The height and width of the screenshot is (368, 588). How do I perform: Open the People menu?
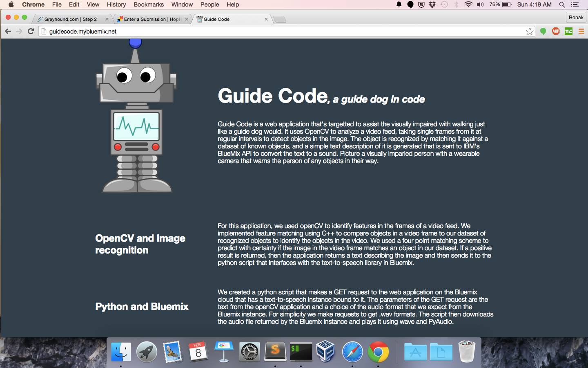click(209, 4)
